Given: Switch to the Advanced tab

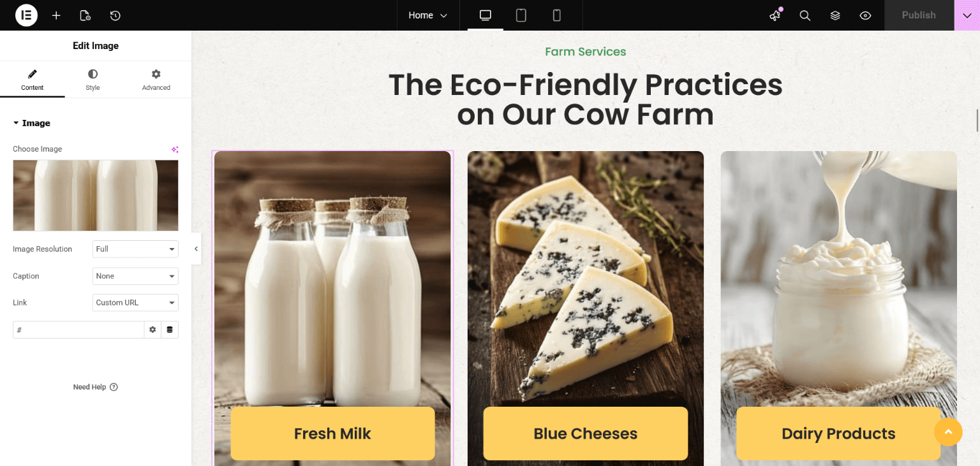Looking at the screenshot, I should (156, 80).
